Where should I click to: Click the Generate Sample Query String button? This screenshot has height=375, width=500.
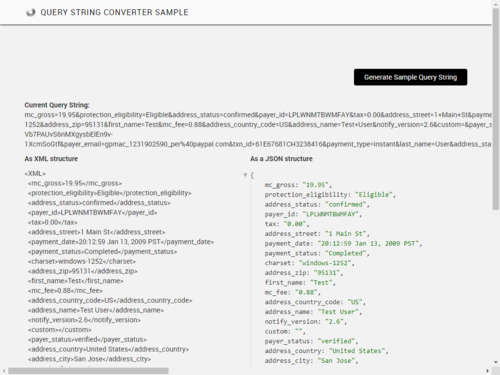click(410, 77)
